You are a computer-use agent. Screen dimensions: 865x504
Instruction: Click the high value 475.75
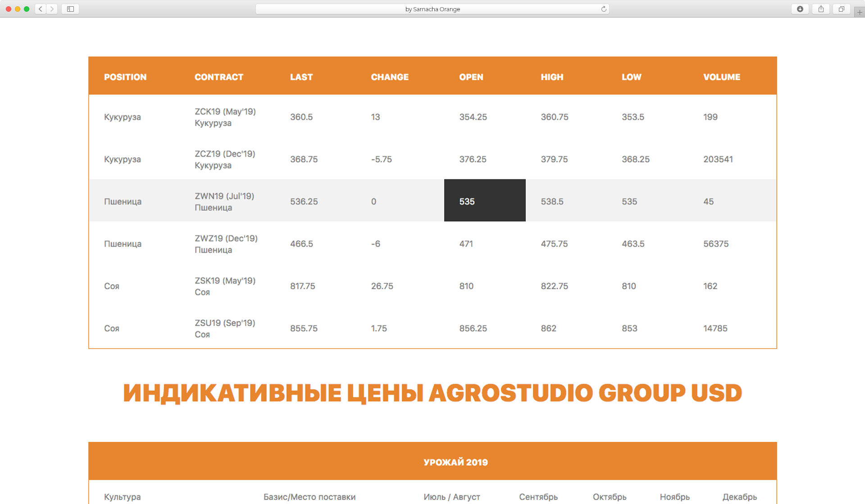tap(555, 244)
